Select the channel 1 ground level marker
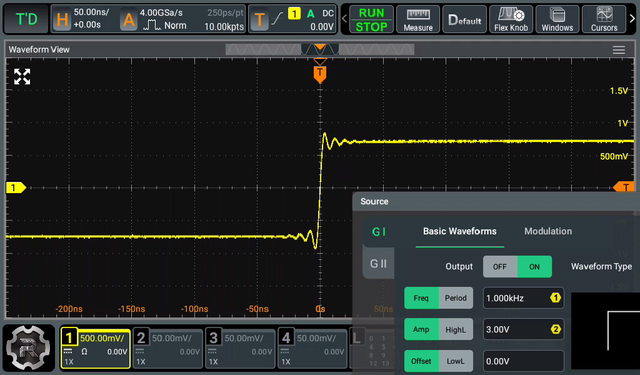This screenshot has height=375, width=640. [16, 187]
